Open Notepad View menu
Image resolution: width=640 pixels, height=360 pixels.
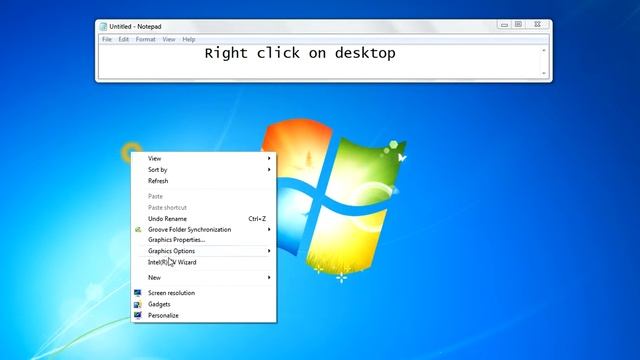[169, 39]
